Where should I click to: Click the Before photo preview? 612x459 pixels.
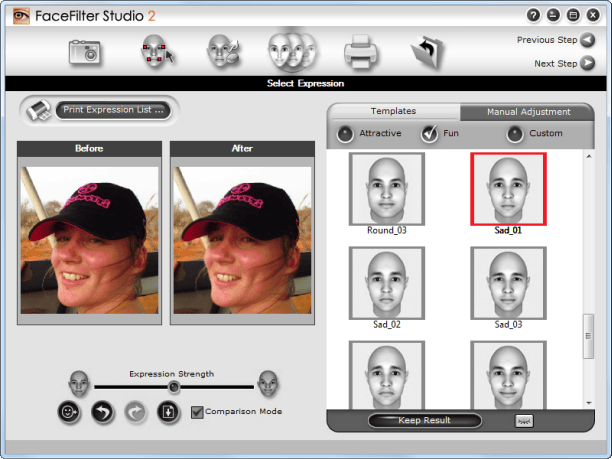89,240
